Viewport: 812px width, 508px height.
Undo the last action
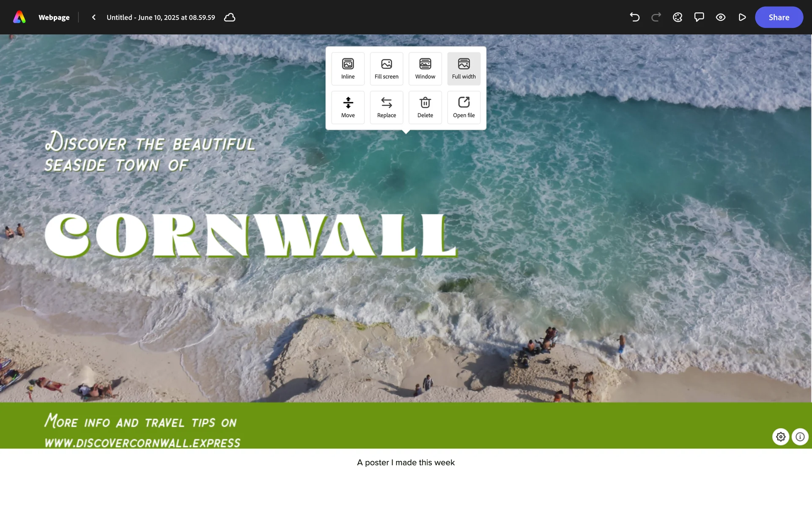(x=634, y=17)
